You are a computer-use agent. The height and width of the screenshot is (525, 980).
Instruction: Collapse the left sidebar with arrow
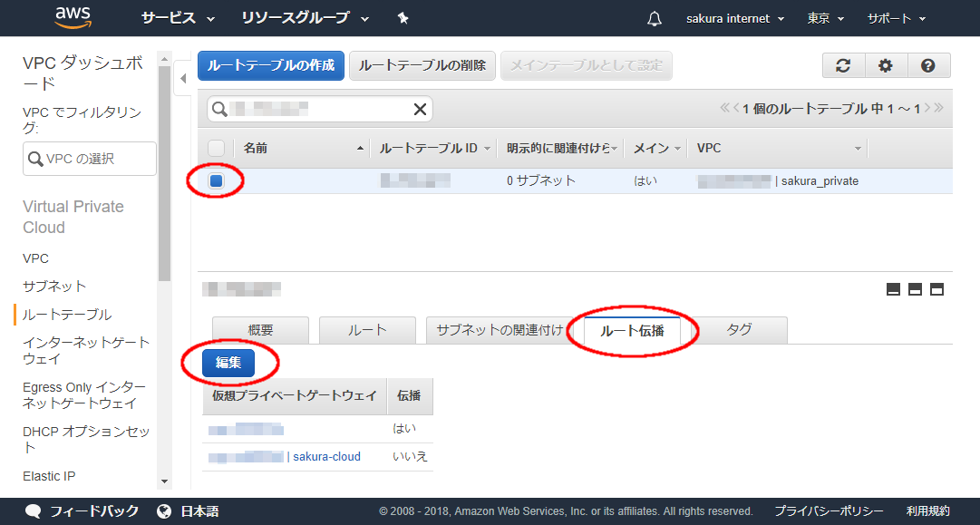(184, 79)
